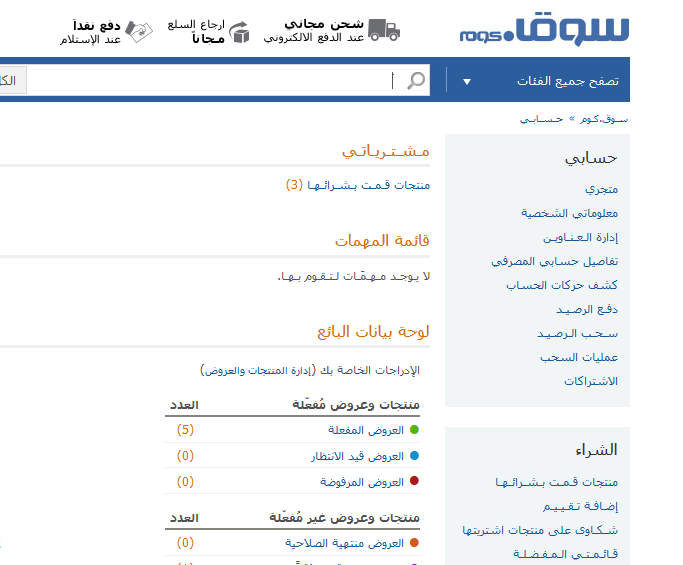Viewport: 683px width, 565px height.
Task: Open متجري in the account sidebar
Action: click(602, 189)
